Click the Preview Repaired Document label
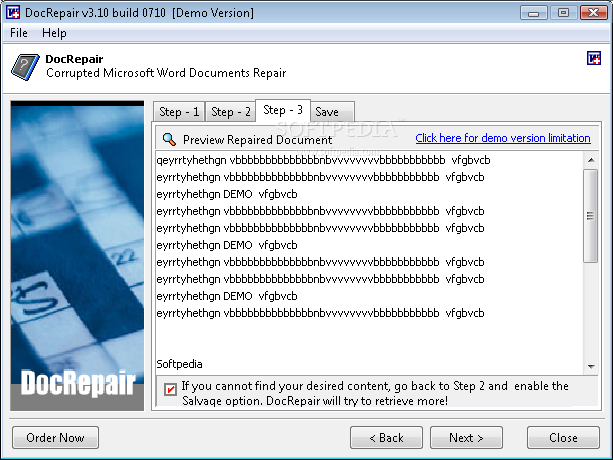This screenshot has height=460, width=613. [257, 140]
